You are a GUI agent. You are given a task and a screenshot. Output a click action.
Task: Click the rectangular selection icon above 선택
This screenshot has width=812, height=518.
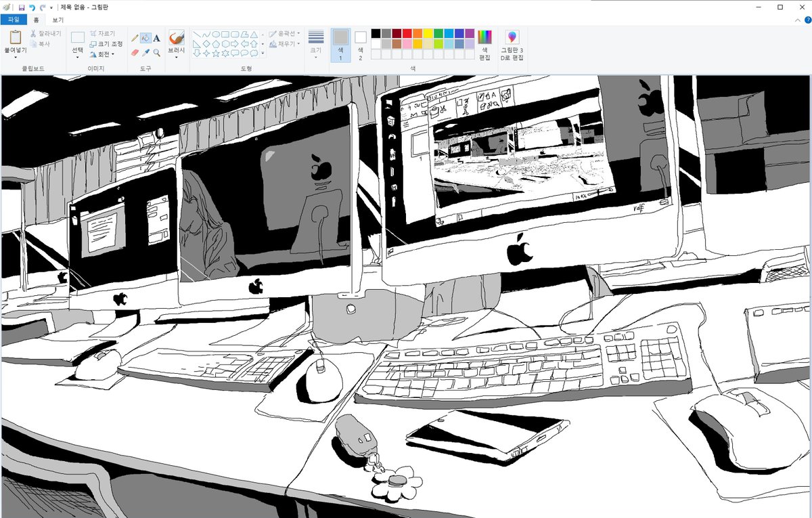[x=78, y=37]
